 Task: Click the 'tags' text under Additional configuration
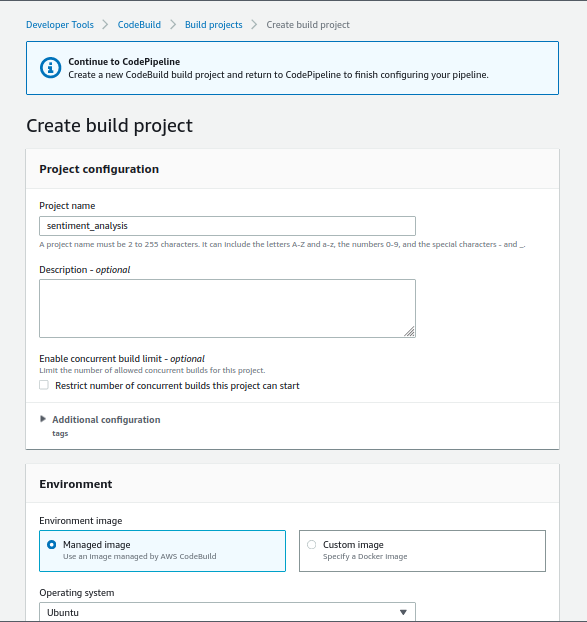click(x=60, y=434)
